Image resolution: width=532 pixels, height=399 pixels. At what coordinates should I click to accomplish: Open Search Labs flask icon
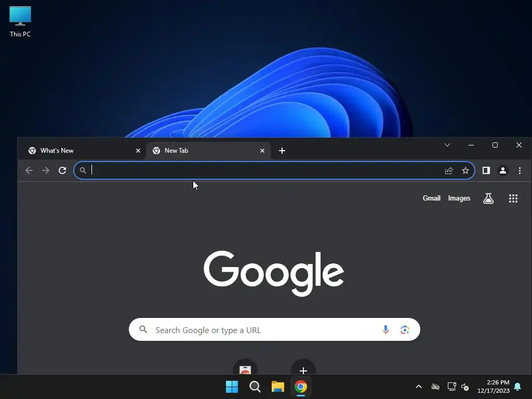(488, 198)
